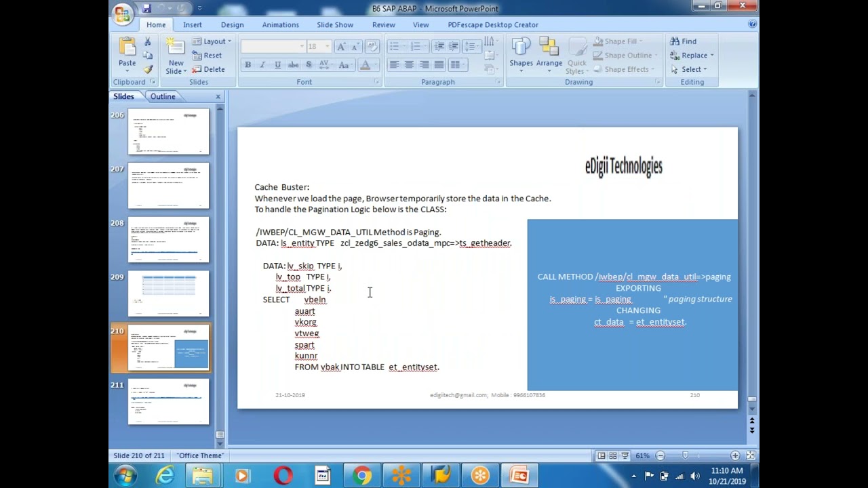Center text in Paragraph group
This screenshot has height=488, width=868.
click(409, 65)
